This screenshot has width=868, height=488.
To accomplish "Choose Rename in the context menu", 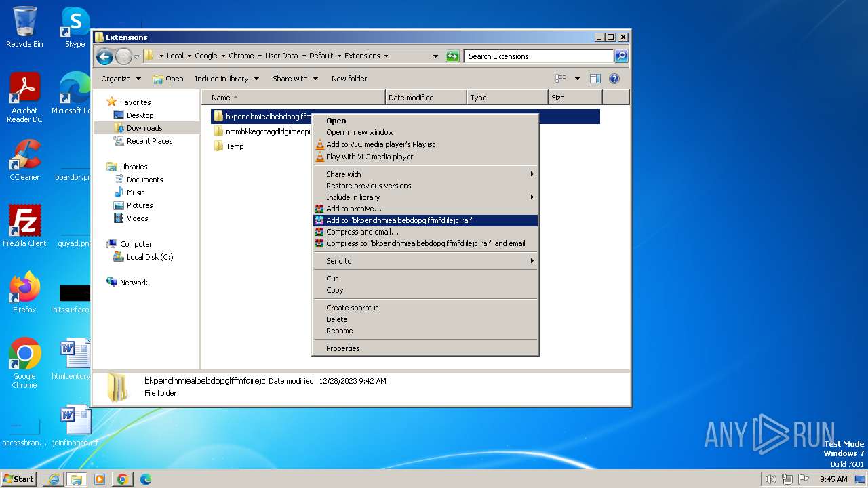I will pos(425,331).
